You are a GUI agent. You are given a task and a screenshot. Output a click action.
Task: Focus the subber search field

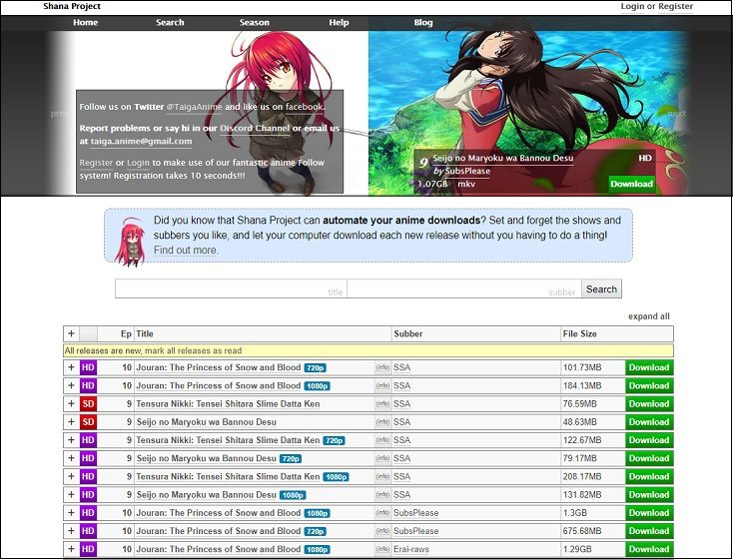(464, 288)
